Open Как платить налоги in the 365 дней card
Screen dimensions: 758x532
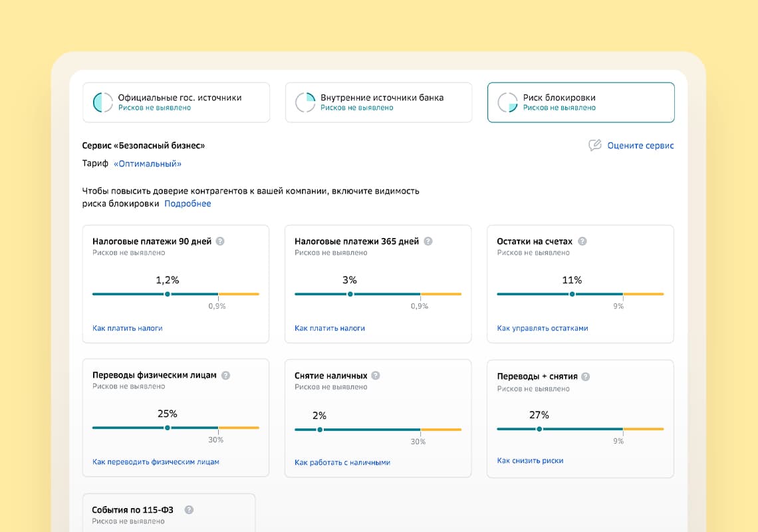tap(330, 328)
